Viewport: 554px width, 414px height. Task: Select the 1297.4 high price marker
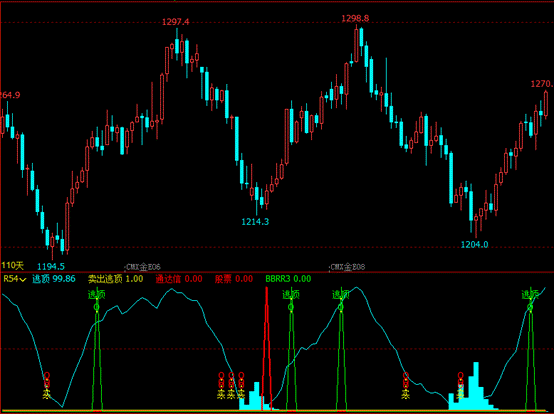(176, 22)
